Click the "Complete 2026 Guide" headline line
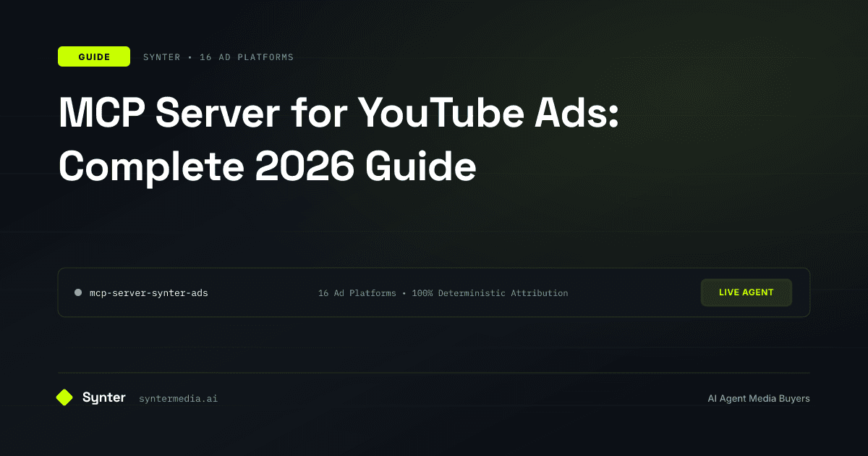This screenshot has width=868, height=456. pos(267,166)
